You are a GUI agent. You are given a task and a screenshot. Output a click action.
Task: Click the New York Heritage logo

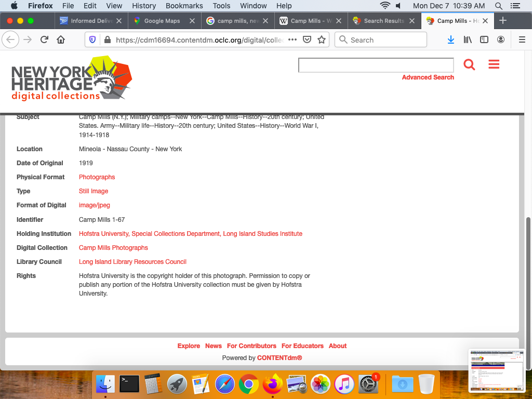[72, 79]
